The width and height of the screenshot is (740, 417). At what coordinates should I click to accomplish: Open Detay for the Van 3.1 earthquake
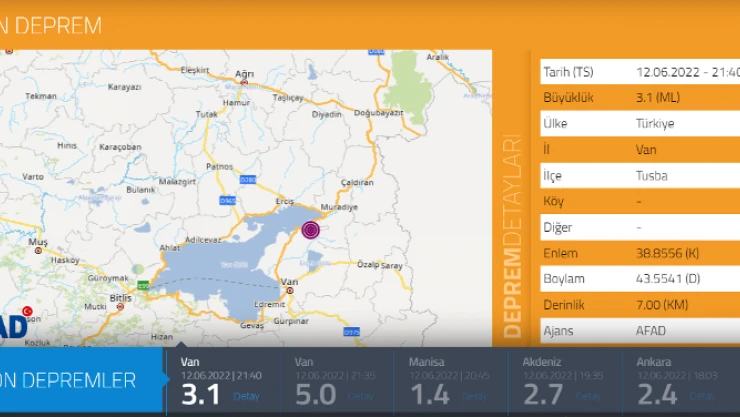point(245,396)
